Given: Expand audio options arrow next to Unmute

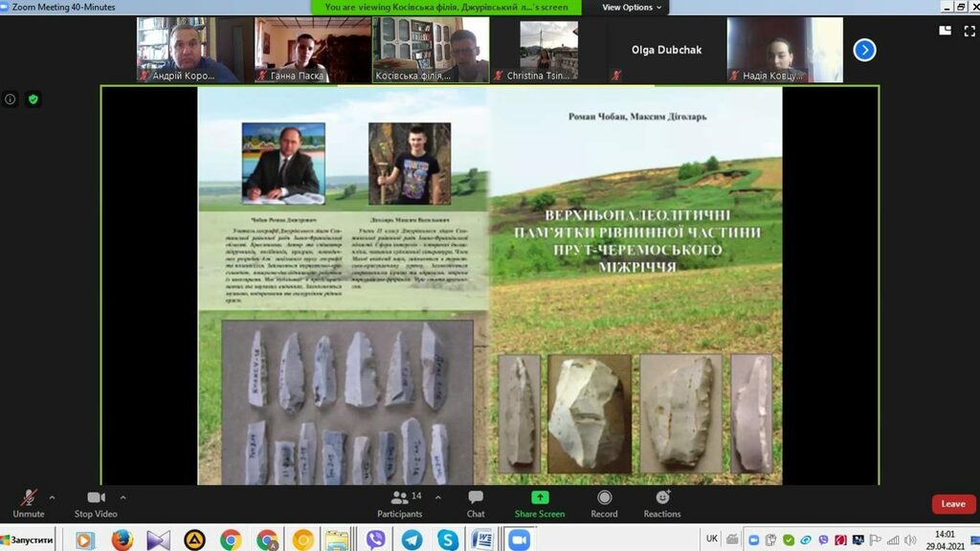Looking at the screenshot, I should [x=52, y=497].
